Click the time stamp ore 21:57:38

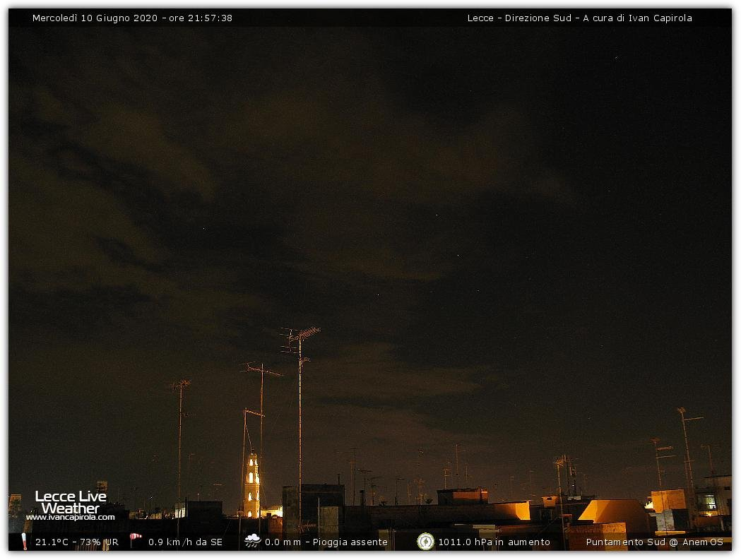[x=201, y=18]
